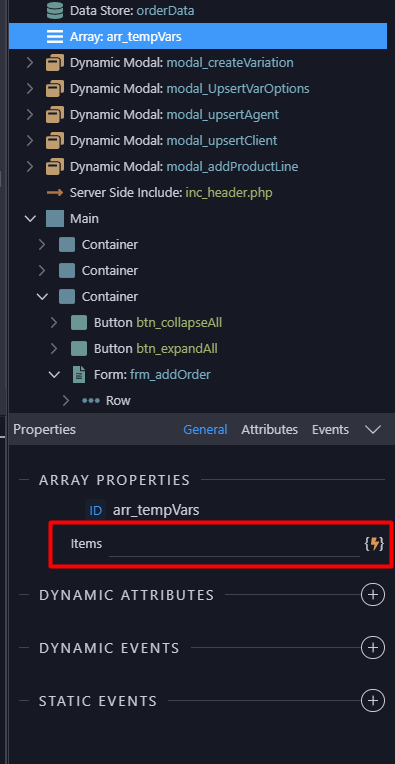
Task: Select the modal_upsertClient tree item
Action: (x=173, y=140)
